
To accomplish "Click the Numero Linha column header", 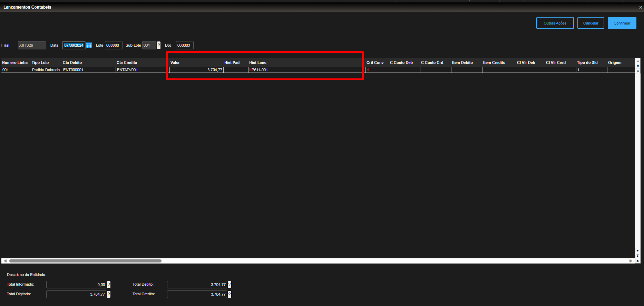I will pyautogui.click(x=15, y=63).
